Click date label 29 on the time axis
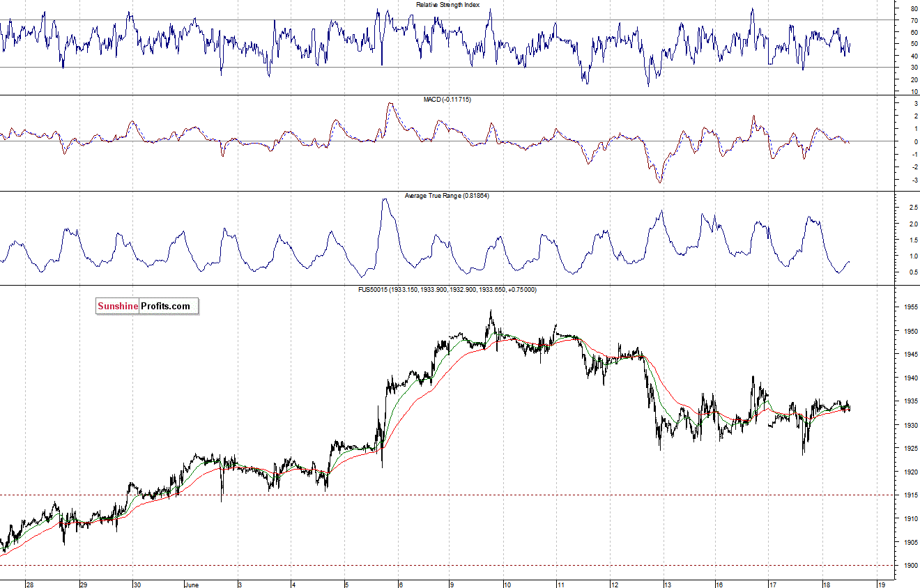920x588 pixels. [83, 584]
